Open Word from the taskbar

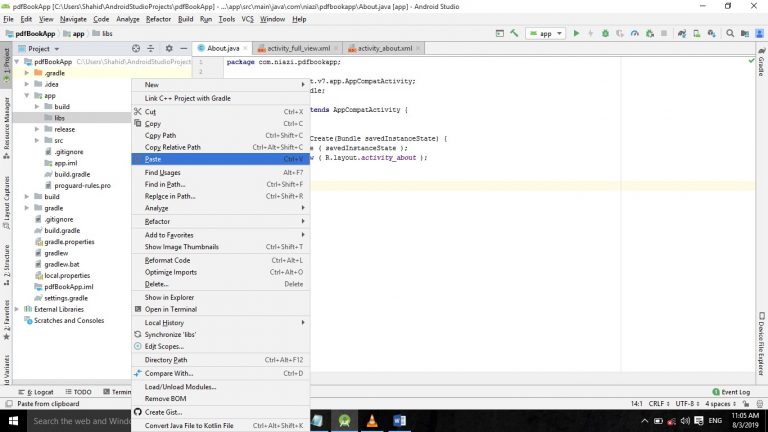click(399, 421)
